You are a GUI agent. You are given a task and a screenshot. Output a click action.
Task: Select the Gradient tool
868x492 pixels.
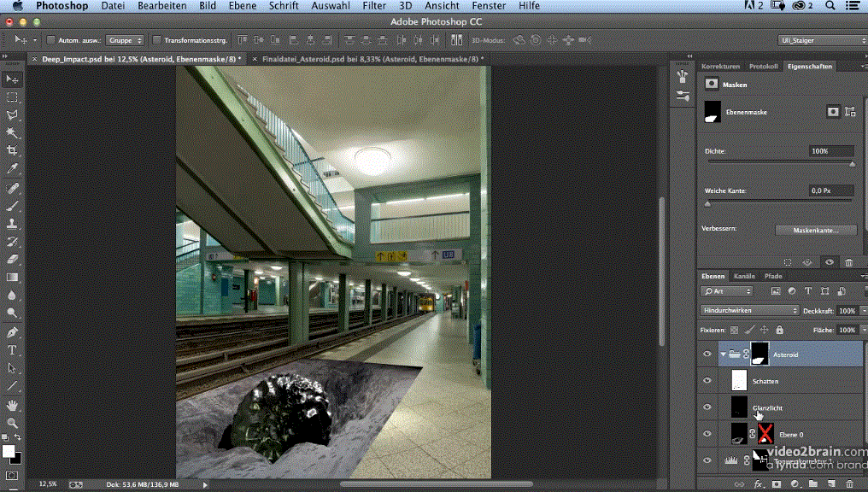click(12, 278)
